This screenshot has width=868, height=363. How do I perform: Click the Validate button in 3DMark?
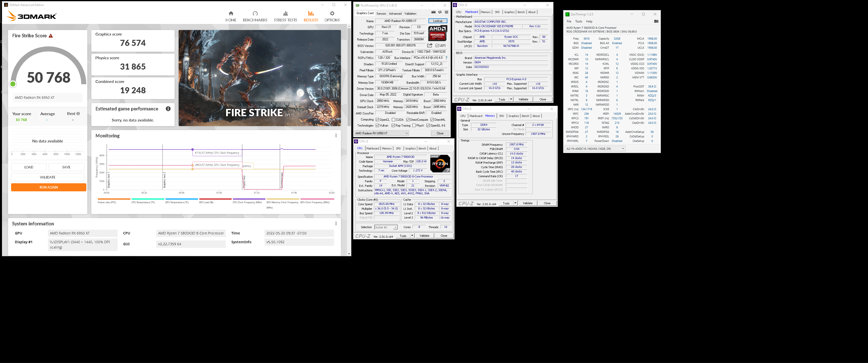[x=47, y=177]
